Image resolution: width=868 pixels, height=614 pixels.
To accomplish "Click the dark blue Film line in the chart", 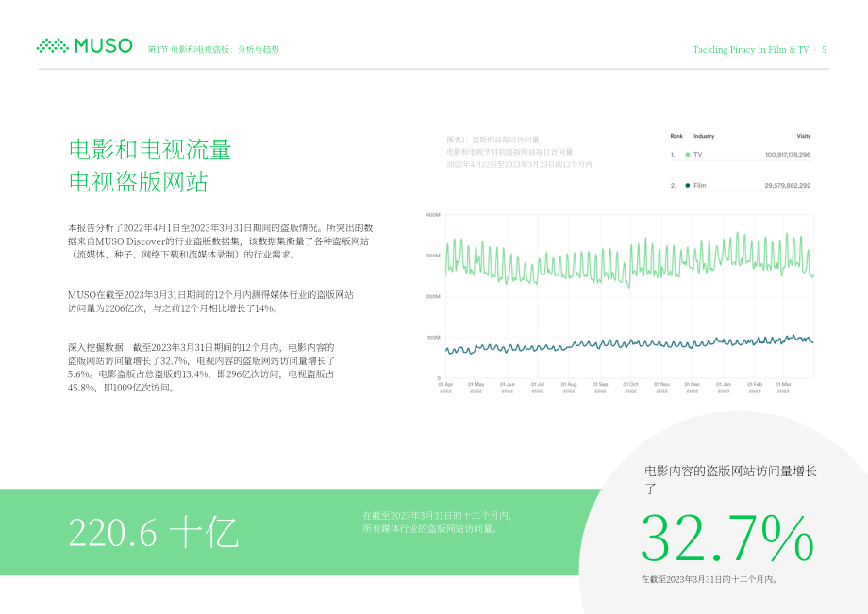I will [x=629, y=344].
